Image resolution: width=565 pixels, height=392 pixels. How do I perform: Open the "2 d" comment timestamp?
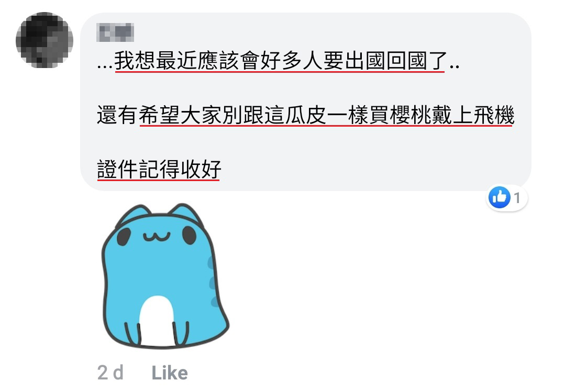(110, 373)
